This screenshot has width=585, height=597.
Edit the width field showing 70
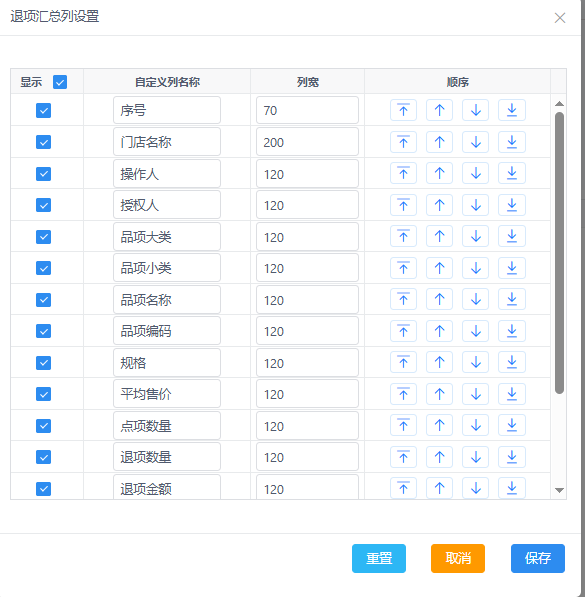(x=307, y=110)
